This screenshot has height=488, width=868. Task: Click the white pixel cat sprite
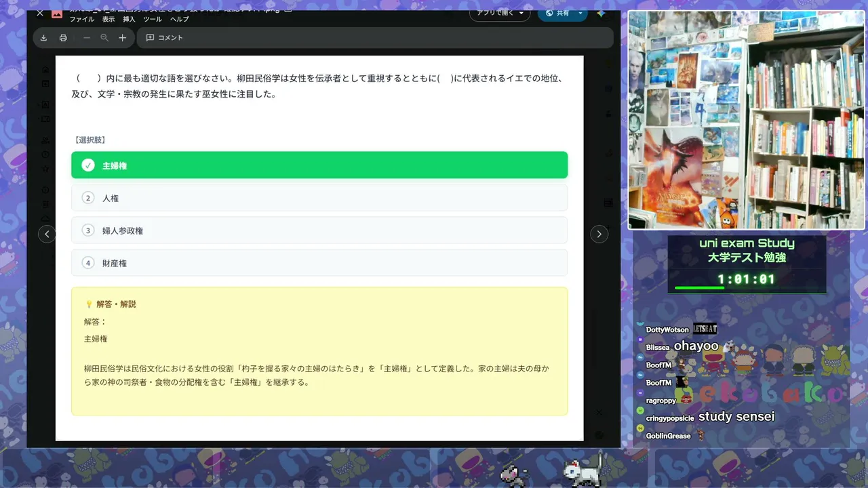584,468
